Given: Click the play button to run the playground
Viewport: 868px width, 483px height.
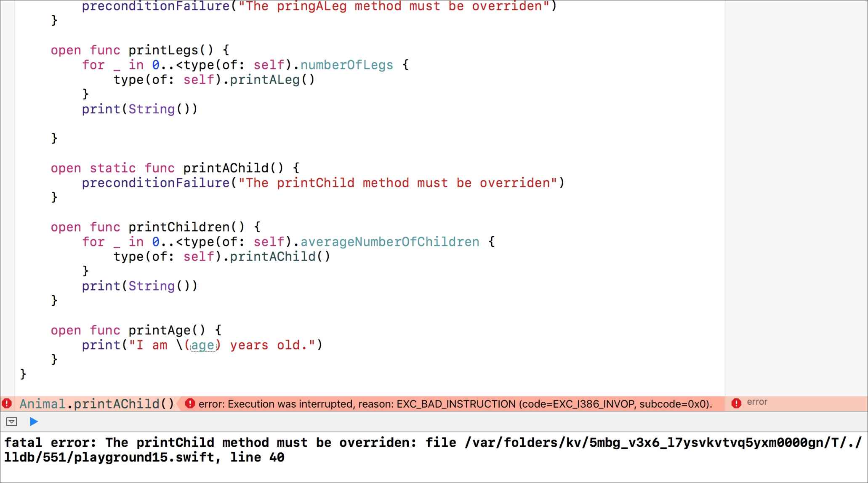Looking at the screenshot, I should (x=33, y=422).
